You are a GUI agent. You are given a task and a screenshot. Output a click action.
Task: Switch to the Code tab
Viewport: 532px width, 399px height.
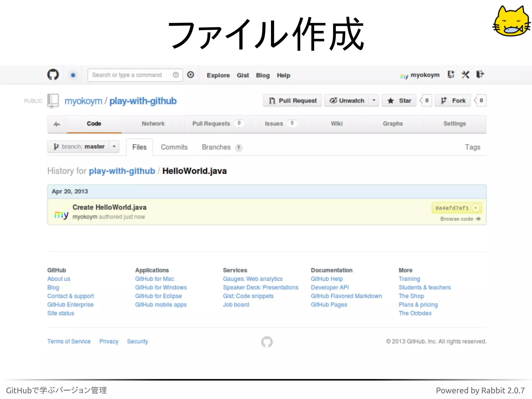tap(94, 124)
